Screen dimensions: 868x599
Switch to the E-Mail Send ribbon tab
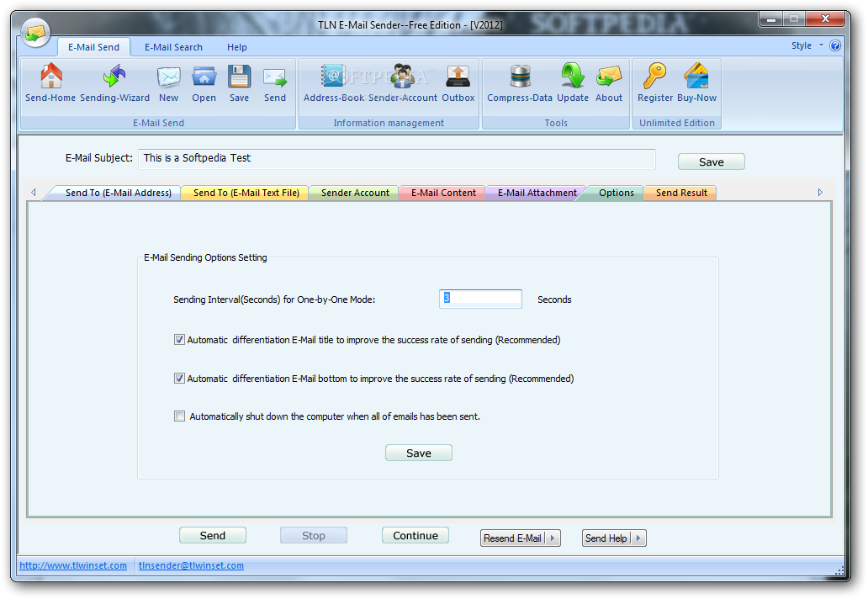point(93,47)
